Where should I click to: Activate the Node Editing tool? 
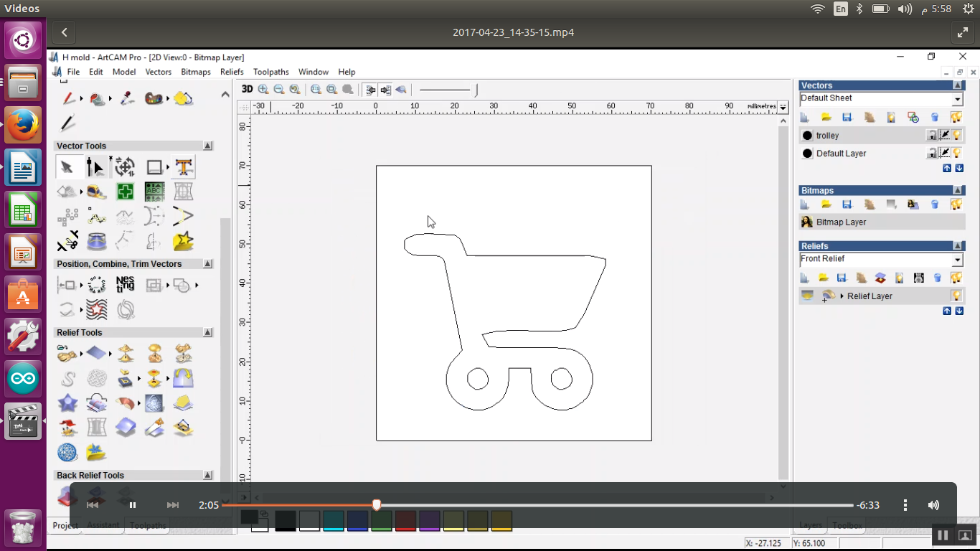coord(95,167)
